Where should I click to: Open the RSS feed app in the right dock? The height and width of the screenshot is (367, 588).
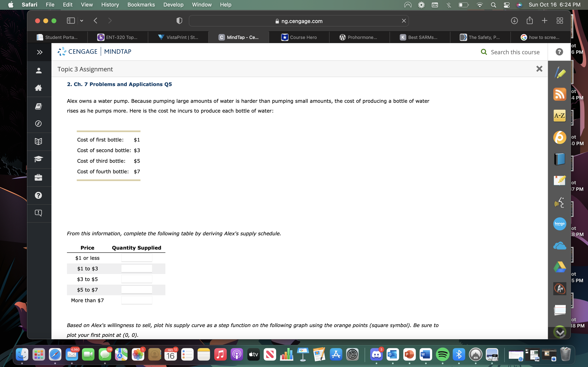[x=560, y=94]
